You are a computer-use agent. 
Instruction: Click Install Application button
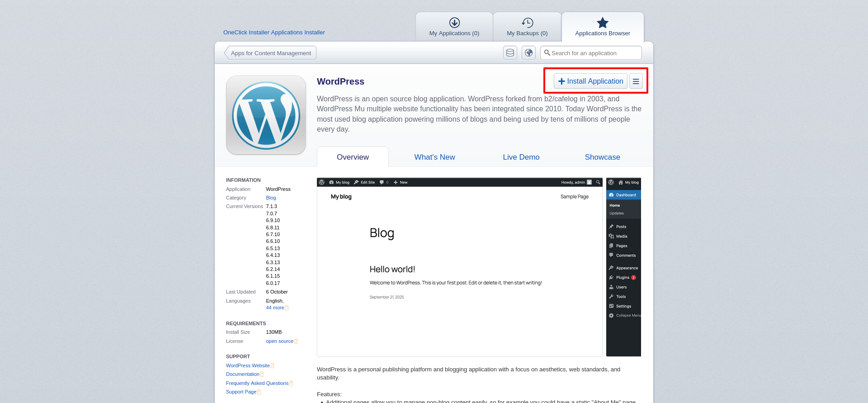pos(590,81)
